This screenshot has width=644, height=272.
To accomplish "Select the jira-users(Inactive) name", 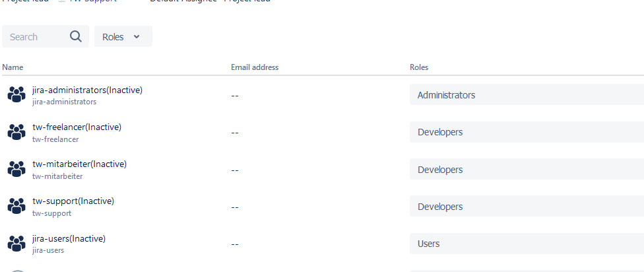I will [x=69, y=239].
